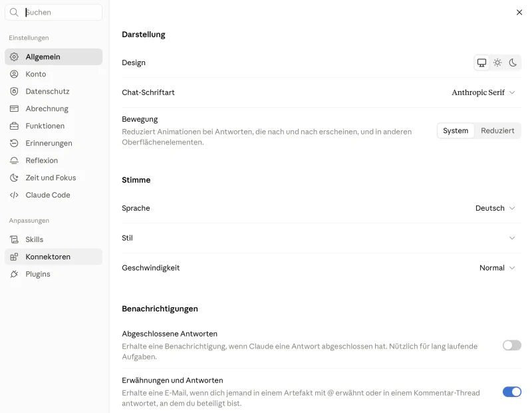Viewport: 532px width, 413px height.
Task: Open the Allgemein settings section
Action: [54, 57]
